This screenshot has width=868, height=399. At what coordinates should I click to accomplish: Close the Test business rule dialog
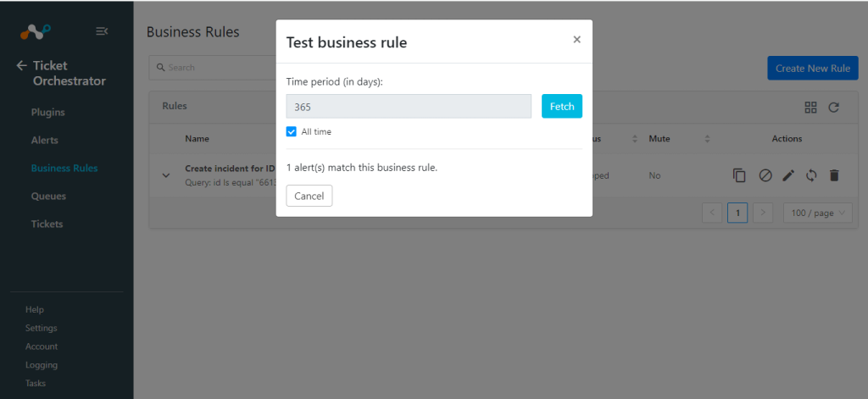pyautogui.click(x=576, y=39)
